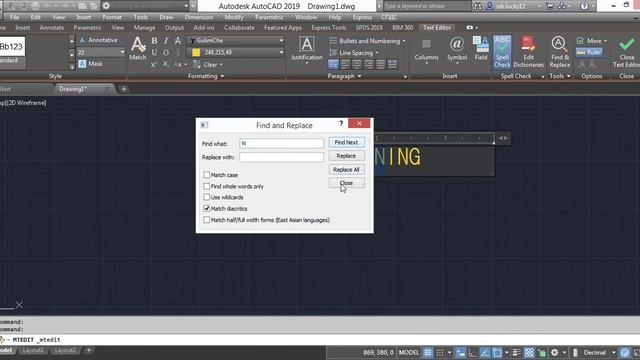Apply distribute paragraph alignment

click(x=392, y=64)
